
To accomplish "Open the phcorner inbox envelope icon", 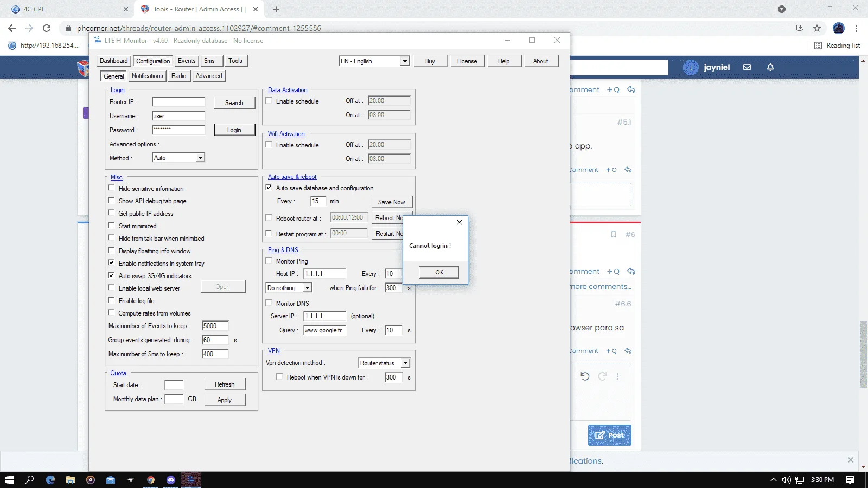I will [747, 67].
